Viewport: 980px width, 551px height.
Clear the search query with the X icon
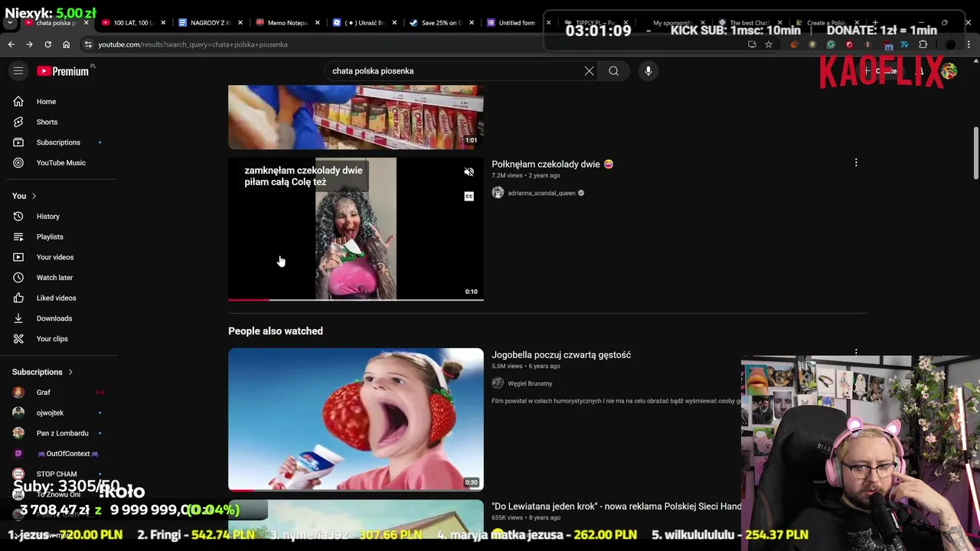pos(589,71)
